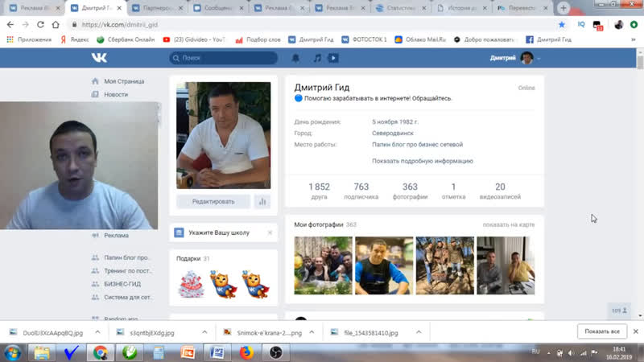Open БИЗНЕС-ГИД group link
The height and width of the screenshot is (362, 644).
[122, 284]
